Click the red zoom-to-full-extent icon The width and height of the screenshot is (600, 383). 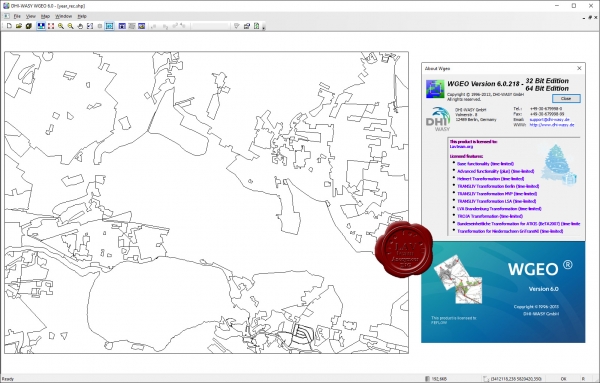(x=51, y=26)
